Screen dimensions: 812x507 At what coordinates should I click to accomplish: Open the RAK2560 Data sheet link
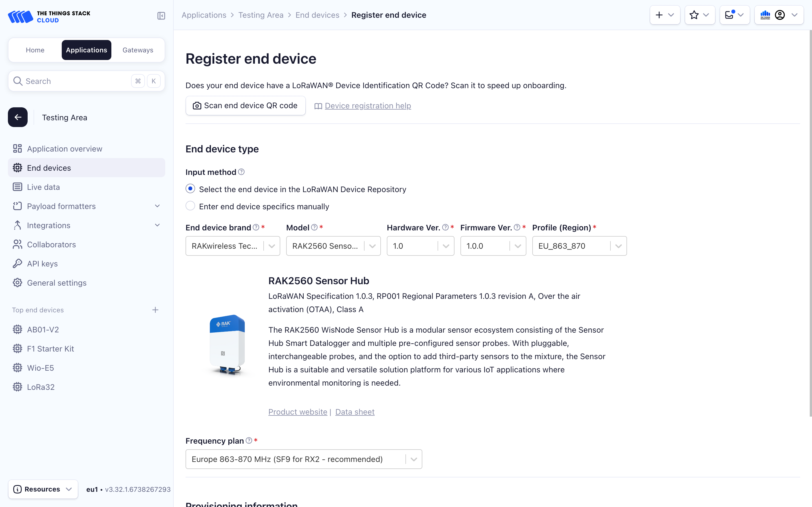click(355, 412)
